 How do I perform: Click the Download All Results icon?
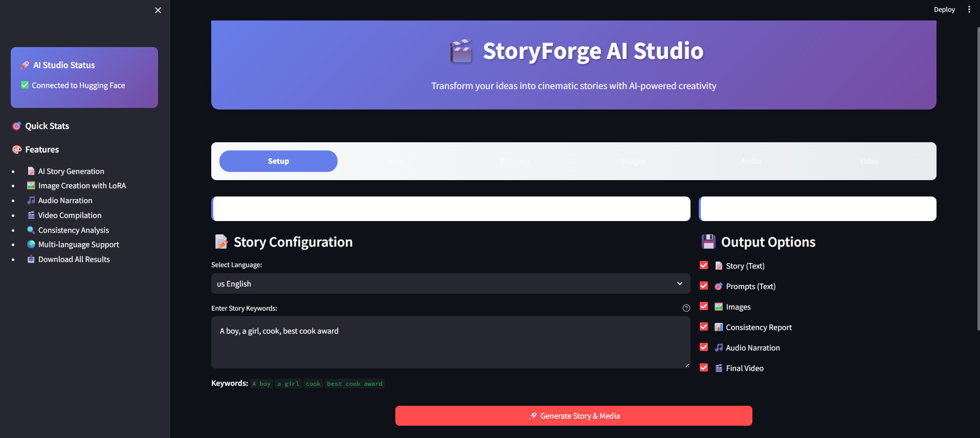point(31,259)
